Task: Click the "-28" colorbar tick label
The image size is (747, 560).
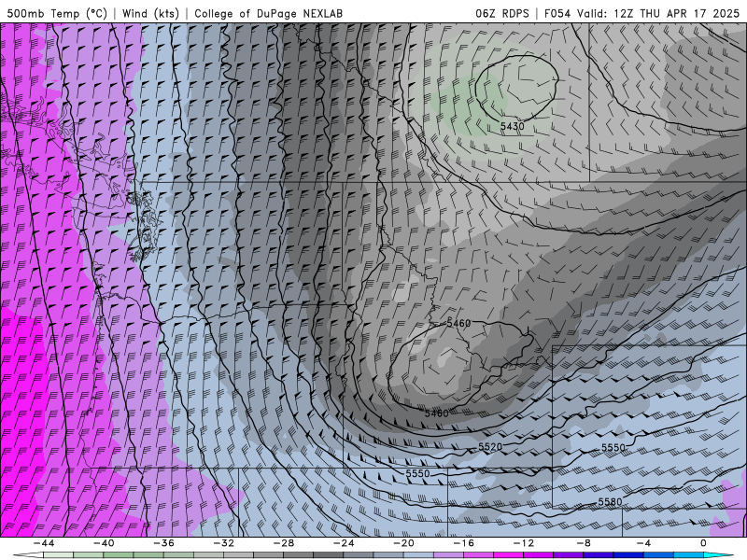Action: pos(284,543)
